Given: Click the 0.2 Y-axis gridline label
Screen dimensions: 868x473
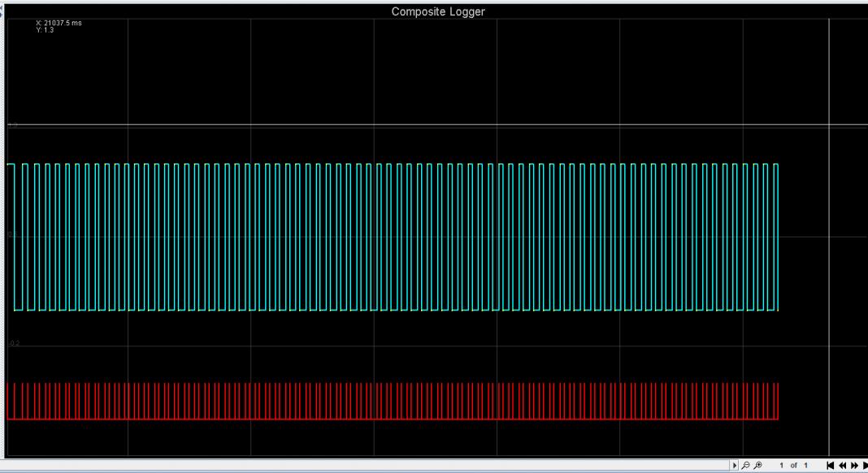Looking at the screenshot, I should pyautogui.click(x=14, y=344).
